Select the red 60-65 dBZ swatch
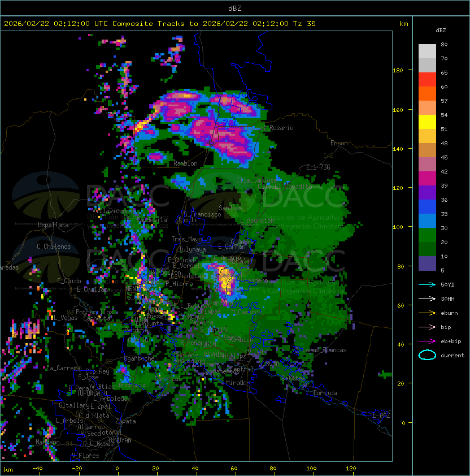Viewport: 470px width, 476px height. [427, 80]
